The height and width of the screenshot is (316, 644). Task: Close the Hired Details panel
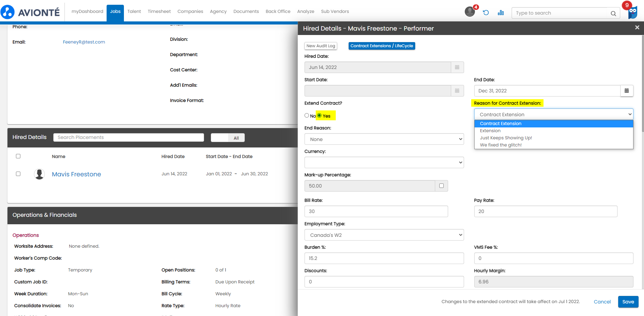coord(637,28)
